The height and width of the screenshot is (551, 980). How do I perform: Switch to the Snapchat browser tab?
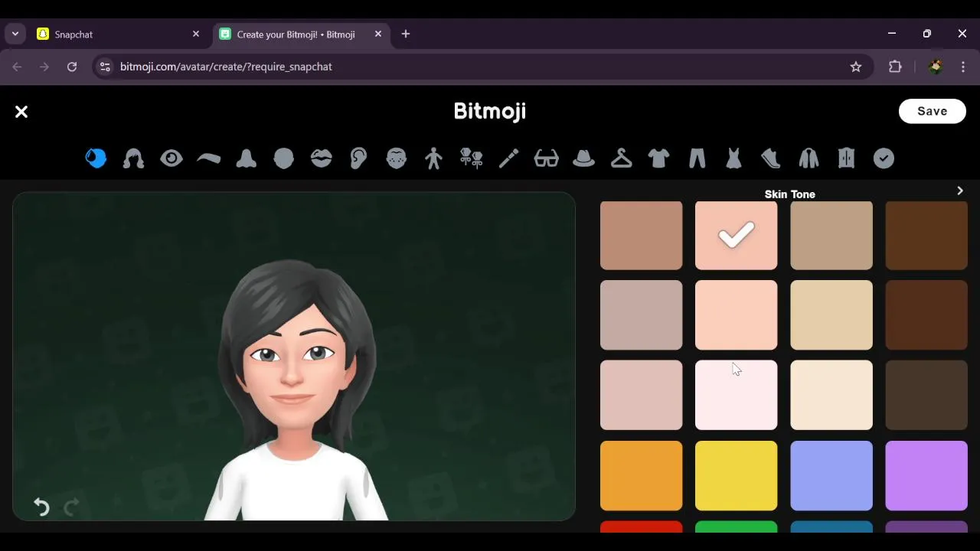click(x=119, y=34)
